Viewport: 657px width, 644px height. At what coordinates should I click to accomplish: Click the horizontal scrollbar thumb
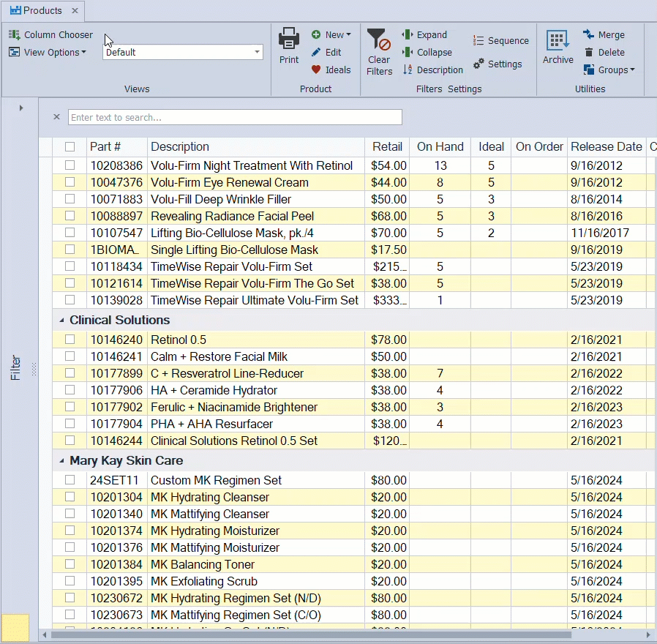click(311, 635)
